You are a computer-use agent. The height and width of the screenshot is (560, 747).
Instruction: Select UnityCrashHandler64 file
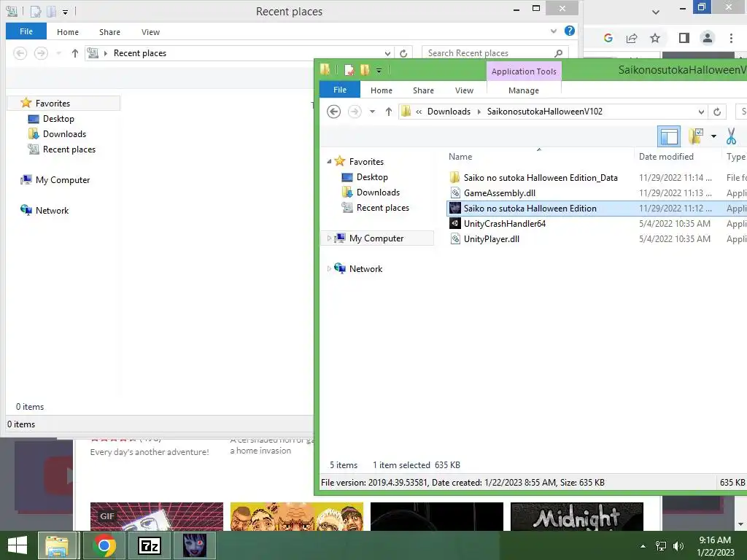point(505,223)
